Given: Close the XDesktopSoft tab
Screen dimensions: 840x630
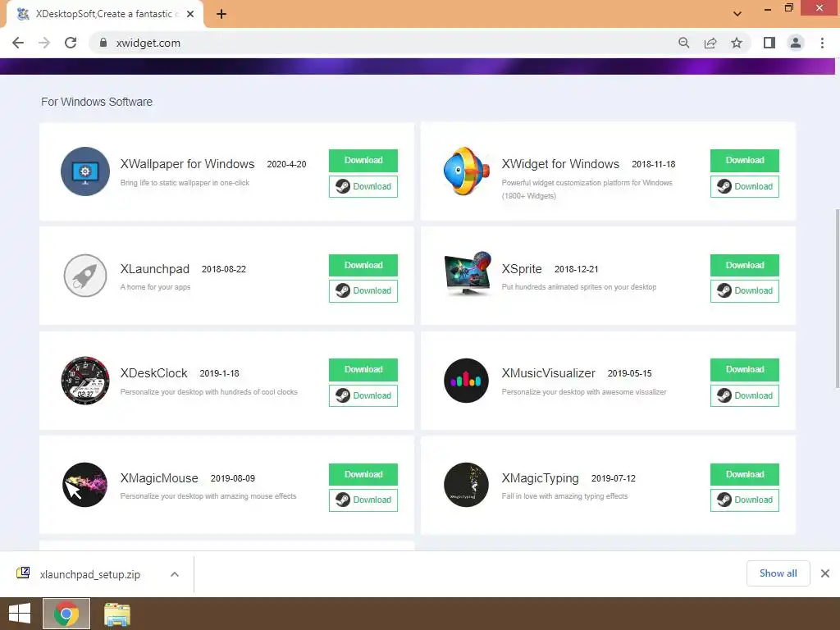Looking at the screenshot, I should pyautogui.click(x=190, y=15).
